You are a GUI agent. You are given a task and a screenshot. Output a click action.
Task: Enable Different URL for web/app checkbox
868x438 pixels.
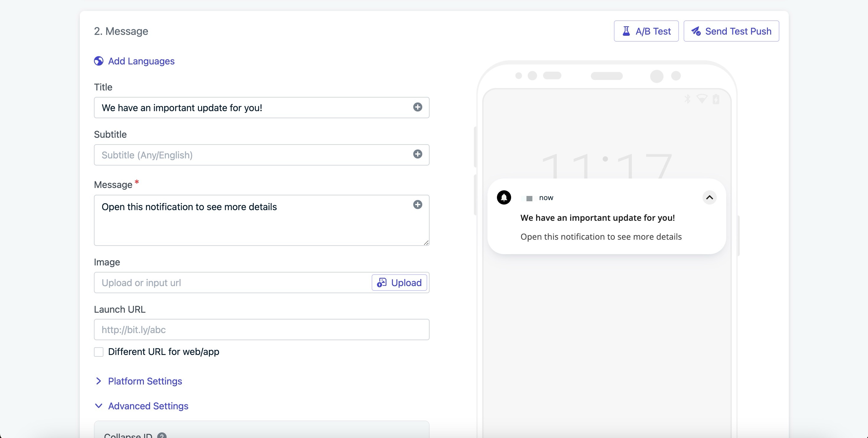pyautogui.click(x=98, y=352)
